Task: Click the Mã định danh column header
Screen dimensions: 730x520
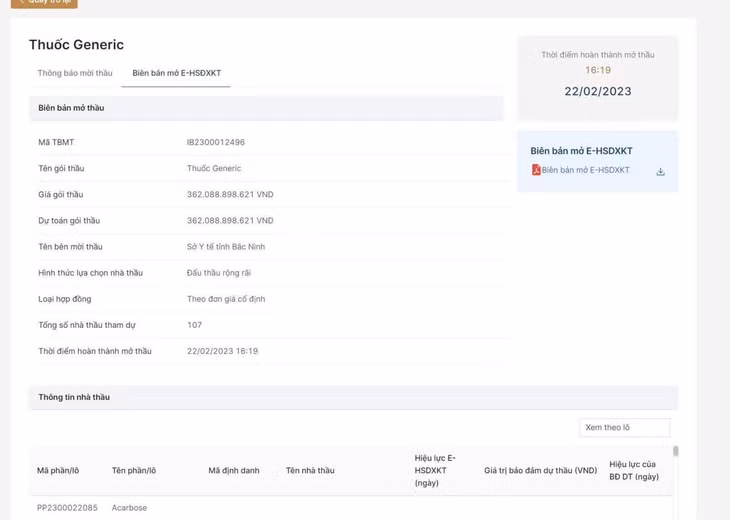Action: (x=234, y=470)
